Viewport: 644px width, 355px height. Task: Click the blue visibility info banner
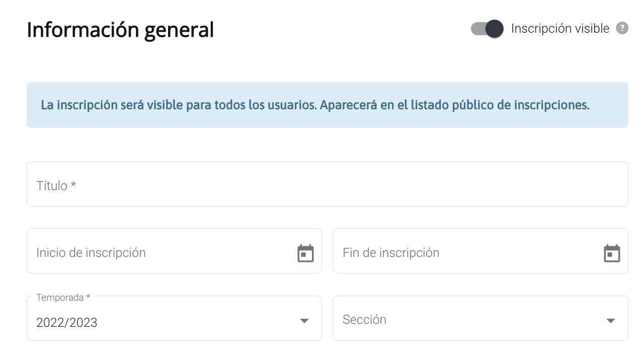[x=328, y=105]
